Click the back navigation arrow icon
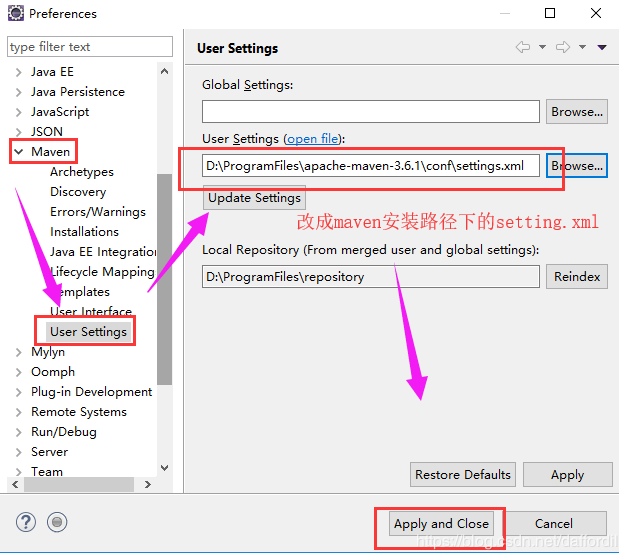The image size is (619, 554). [x=523, y=47]
